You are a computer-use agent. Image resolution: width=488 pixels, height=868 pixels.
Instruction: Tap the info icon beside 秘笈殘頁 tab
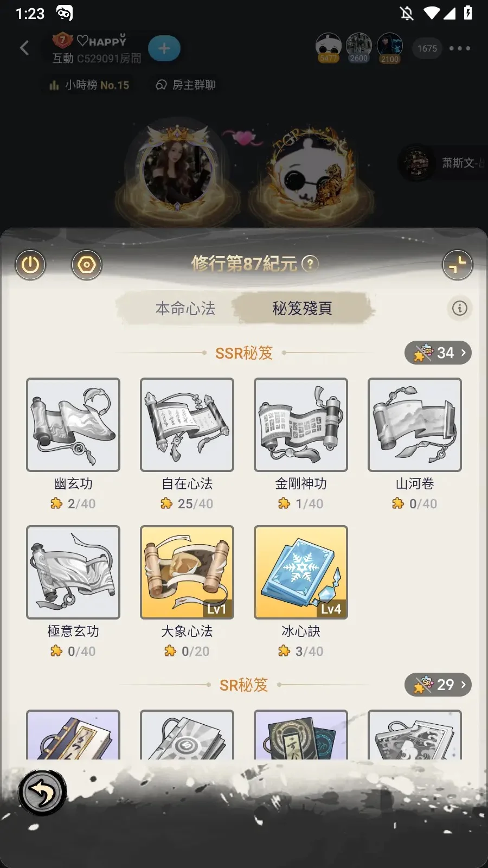[460, 308]
